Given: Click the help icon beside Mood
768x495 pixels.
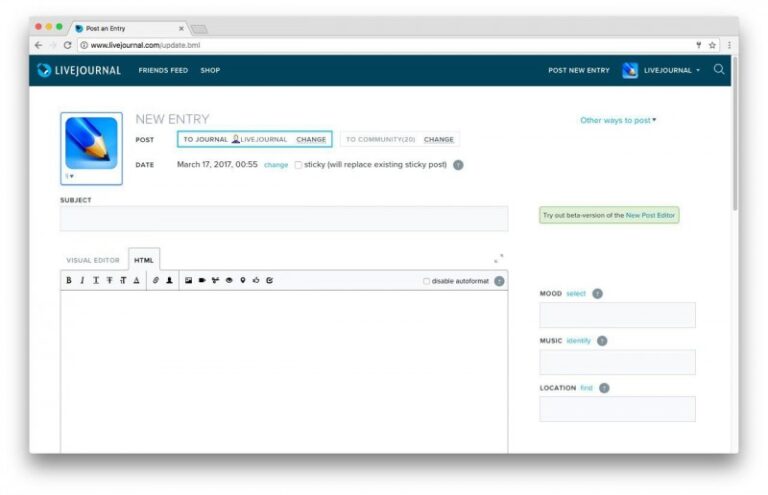Looking at the screenshot, I should [x=597, y=294].
